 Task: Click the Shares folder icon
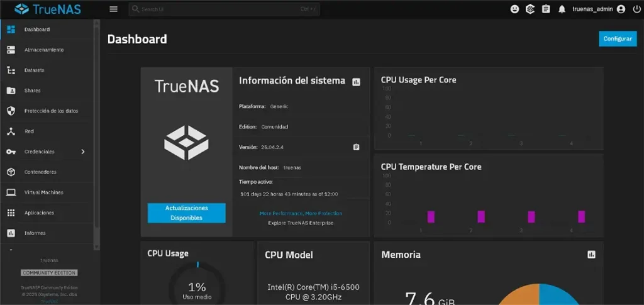click(11, 91)
